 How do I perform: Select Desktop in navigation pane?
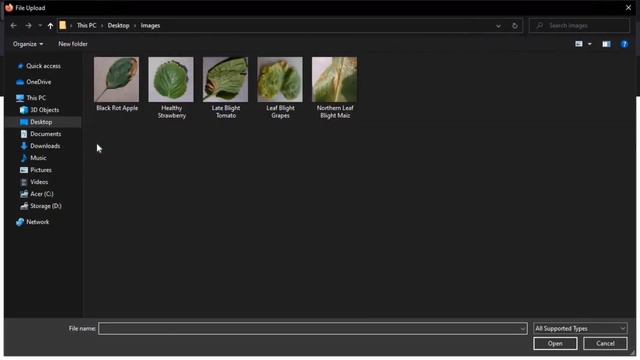[41, 122]
